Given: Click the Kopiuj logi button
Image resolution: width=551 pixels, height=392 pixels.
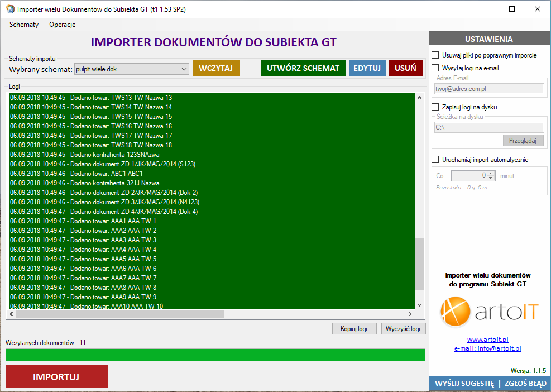Looking at the screenshot, I should [x=354, y=329].
